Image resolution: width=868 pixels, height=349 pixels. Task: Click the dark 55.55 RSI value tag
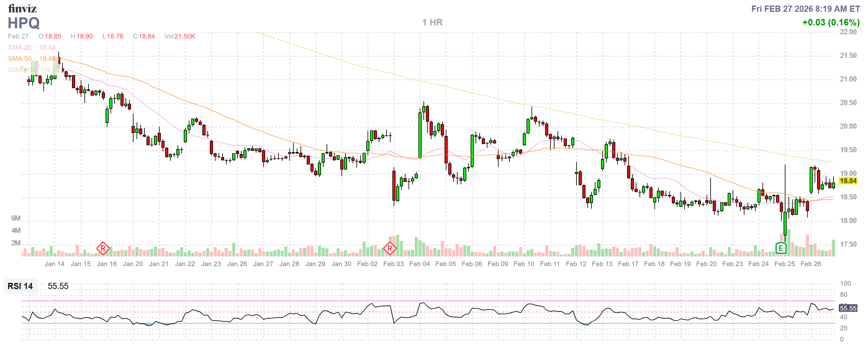pyautogui.click(x=848, y=308)
